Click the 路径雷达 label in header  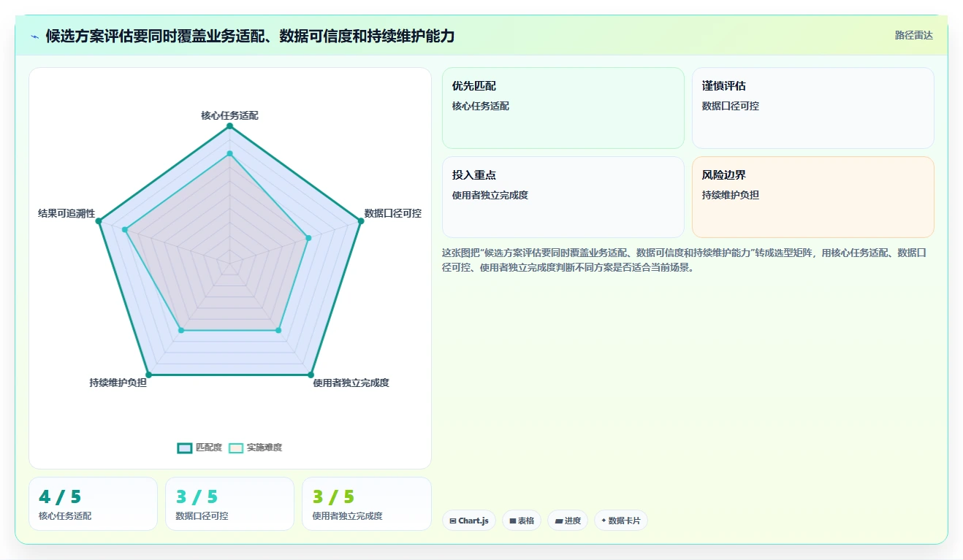click(x=914, y=35)
